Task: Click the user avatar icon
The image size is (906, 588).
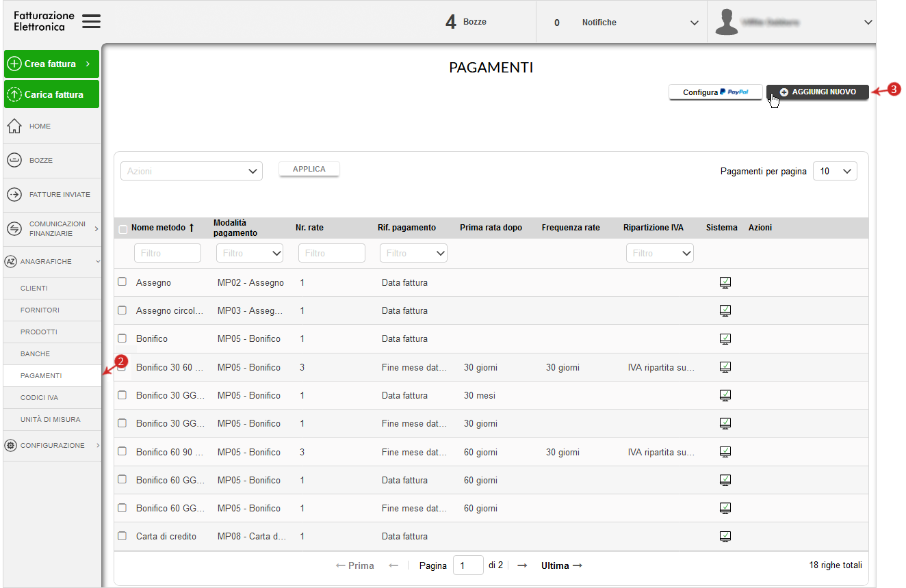Action: click(727, 22)
